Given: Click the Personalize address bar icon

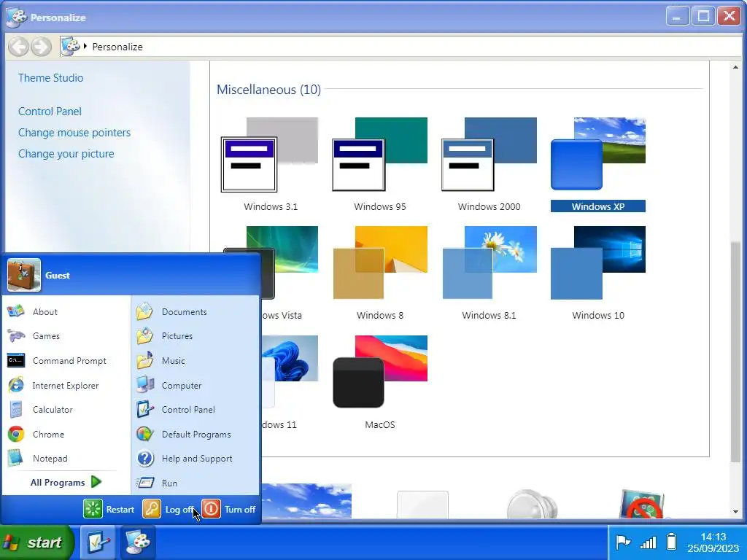Looking at the screenshot, I should pos(71,46).
